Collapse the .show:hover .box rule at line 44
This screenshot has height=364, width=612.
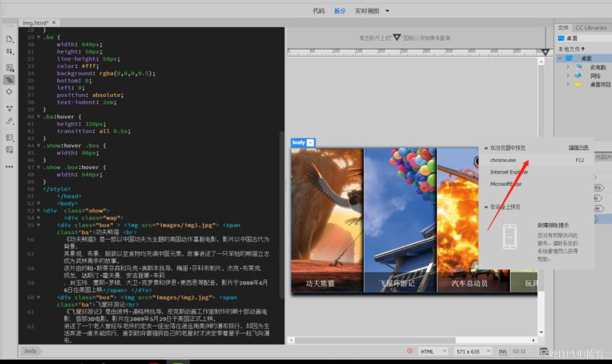coord(39,146)
